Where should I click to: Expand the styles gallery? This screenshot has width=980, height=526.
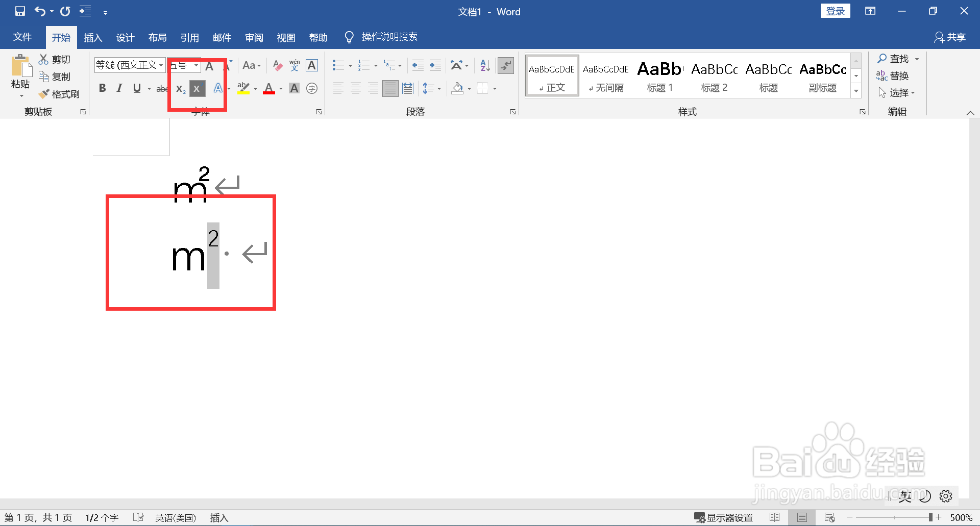point(856,91)
